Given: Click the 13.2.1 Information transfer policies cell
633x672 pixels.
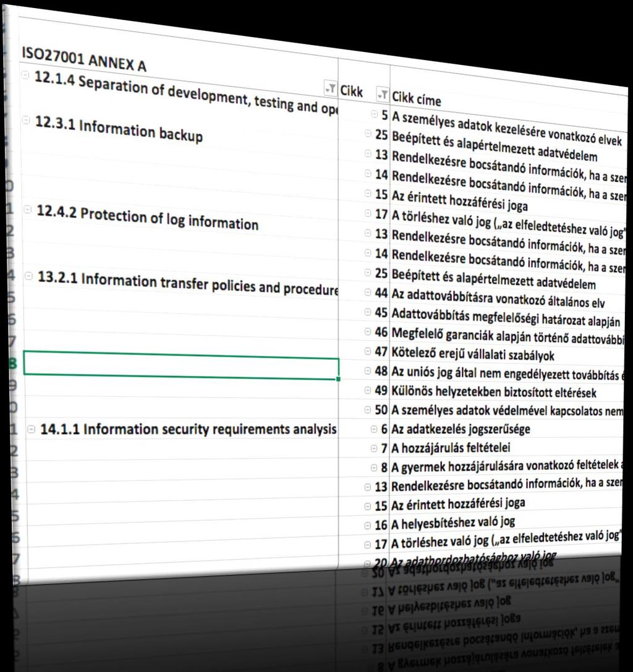Looking at the screenshot, I should point(188,283).
